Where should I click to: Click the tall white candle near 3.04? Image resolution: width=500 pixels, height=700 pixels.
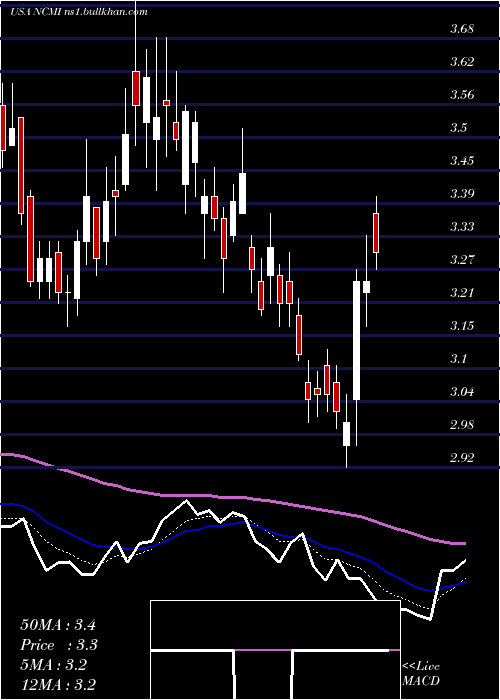point(356,340)
